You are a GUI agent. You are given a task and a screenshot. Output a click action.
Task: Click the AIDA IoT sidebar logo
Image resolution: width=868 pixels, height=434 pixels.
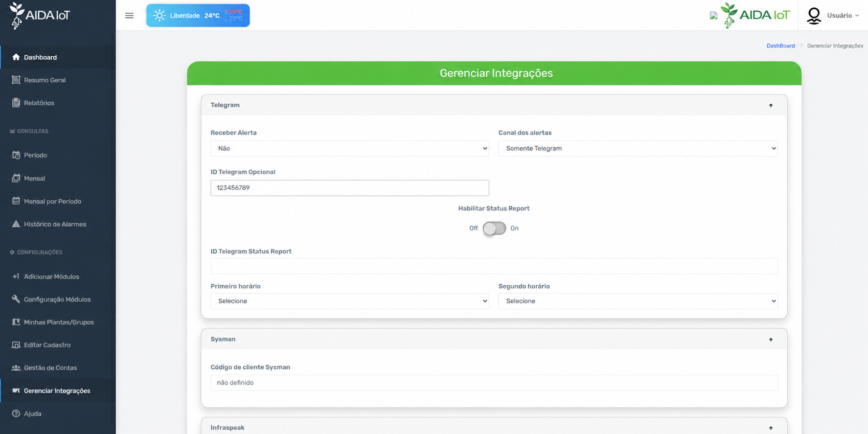pos(40,15)
